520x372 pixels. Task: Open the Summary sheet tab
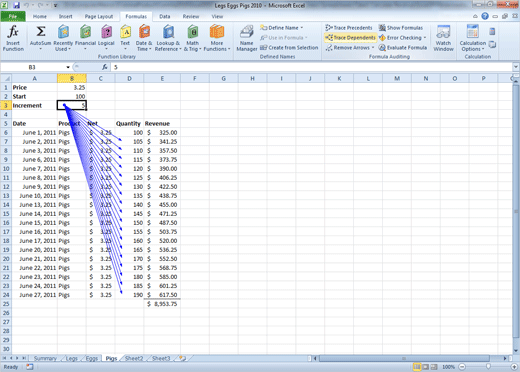[x=45, y=358]
